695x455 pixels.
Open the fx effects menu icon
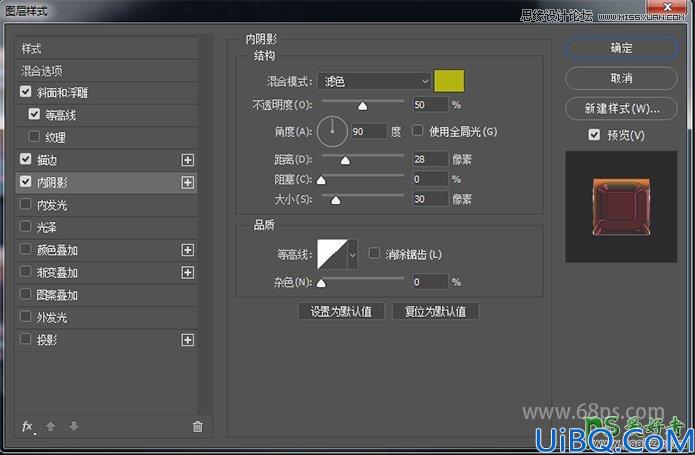(x=28, y=427)
